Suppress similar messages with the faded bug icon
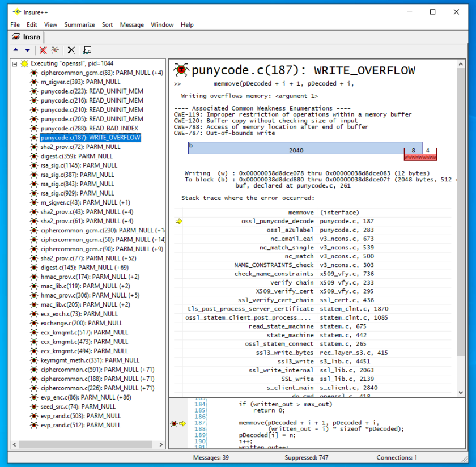476x467 pixels. click(x=55, y=50)
